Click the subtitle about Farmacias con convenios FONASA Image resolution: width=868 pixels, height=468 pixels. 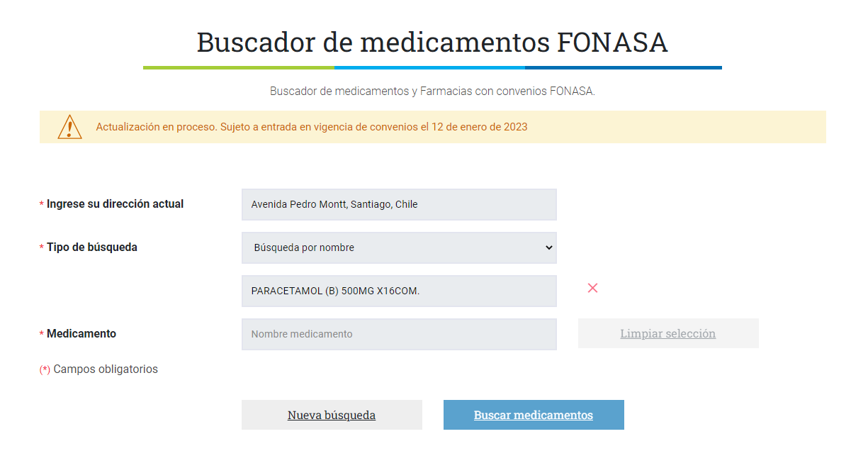pos(432,91)
